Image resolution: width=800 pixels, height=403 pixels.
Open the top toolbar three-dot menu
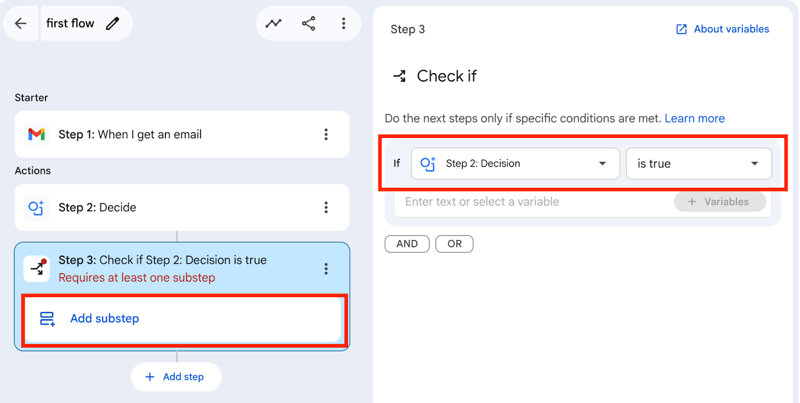tap(343, 23)
